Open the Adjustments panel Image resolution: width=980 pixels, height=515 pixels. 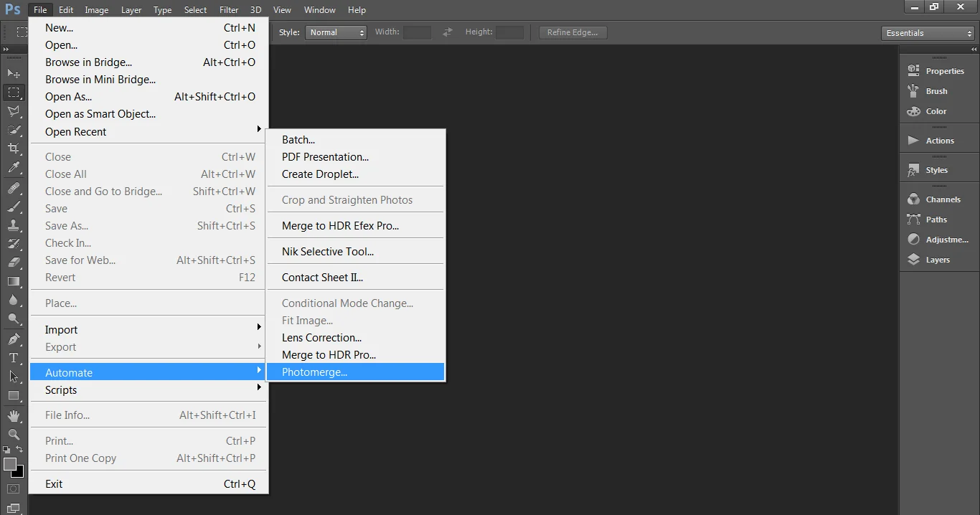pos(938,240)
